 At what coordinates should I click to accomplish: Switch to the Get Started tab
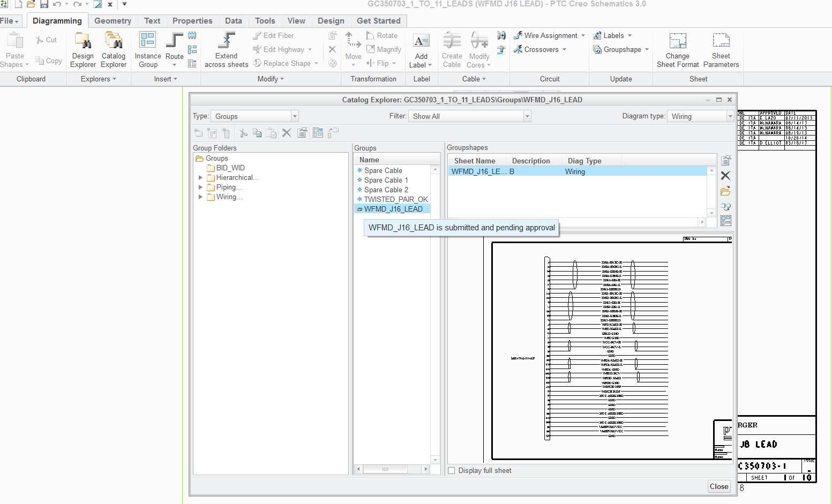pyautogui.click(x=379, y=21)
